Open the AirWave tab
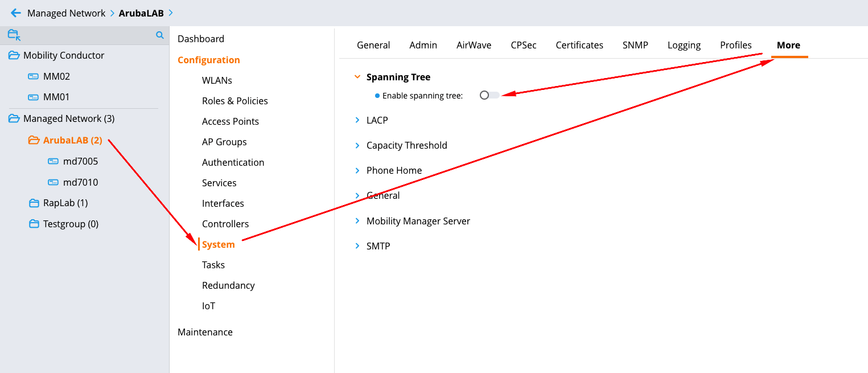The image size is (868, 373). (474, 45)
